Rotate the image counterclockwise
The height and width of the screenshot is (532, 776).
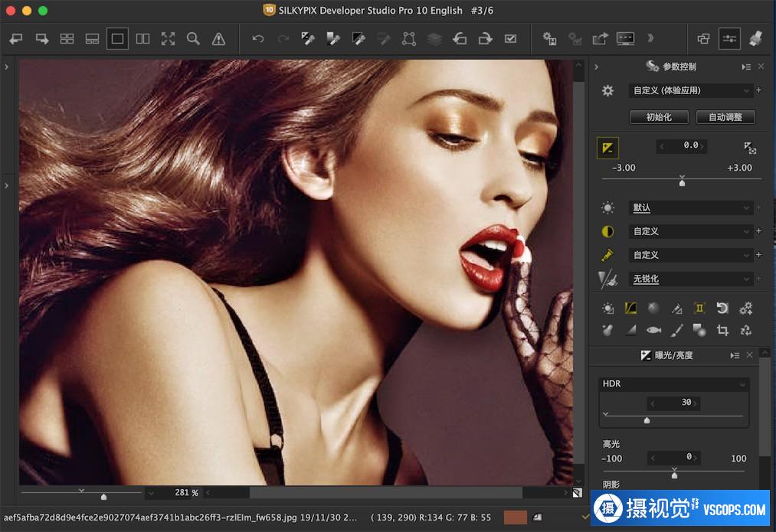coord(460,38)
